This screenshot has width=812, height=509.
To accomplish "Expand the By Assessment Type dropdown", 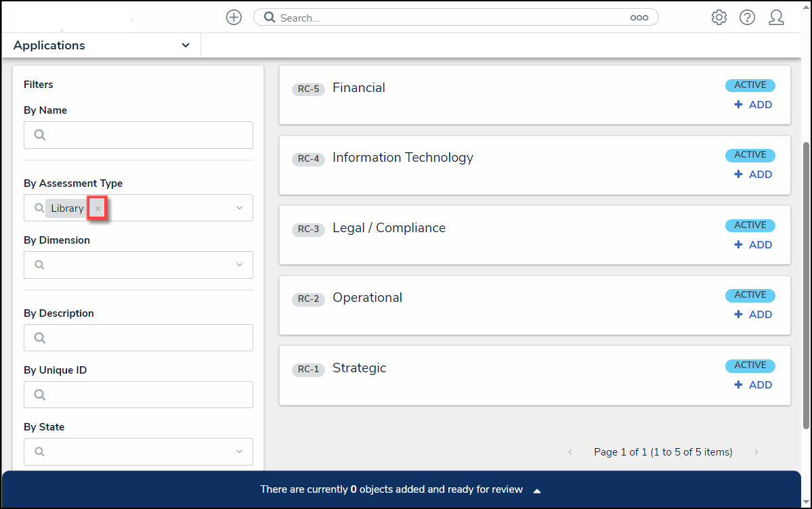I will click(x=239, y=208).
